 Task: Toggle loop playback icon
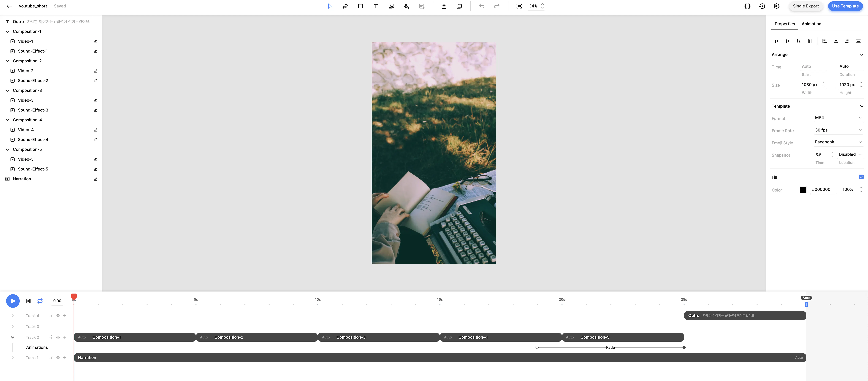point(40,301)
